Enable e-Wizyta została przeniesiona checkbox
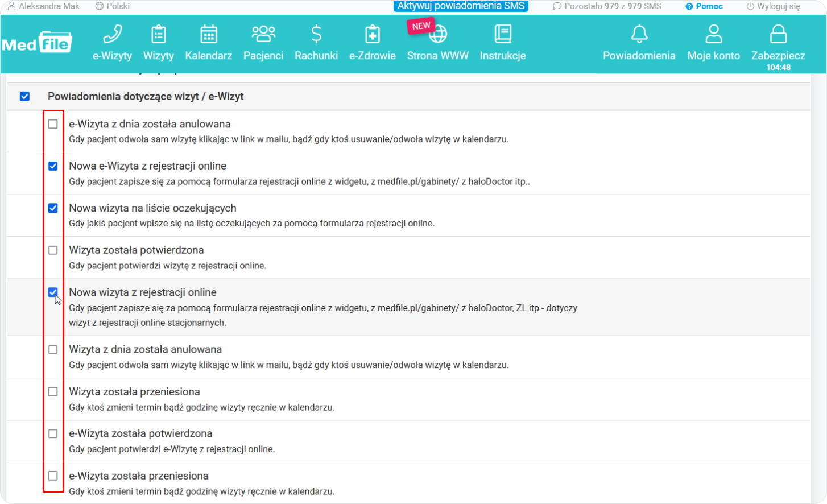The width and height of the screenshot is (827, 504). coord(53,476)
